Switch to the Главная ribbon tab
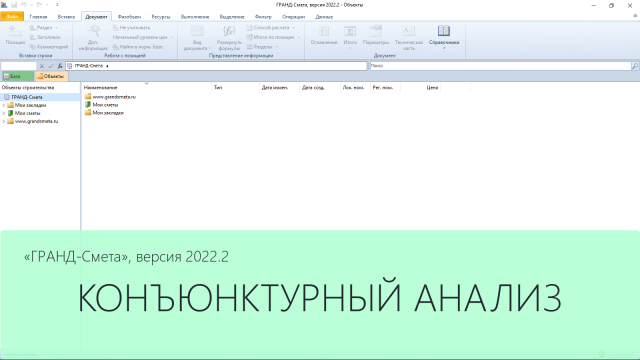 pyautogui.click(x=38, y=17)
